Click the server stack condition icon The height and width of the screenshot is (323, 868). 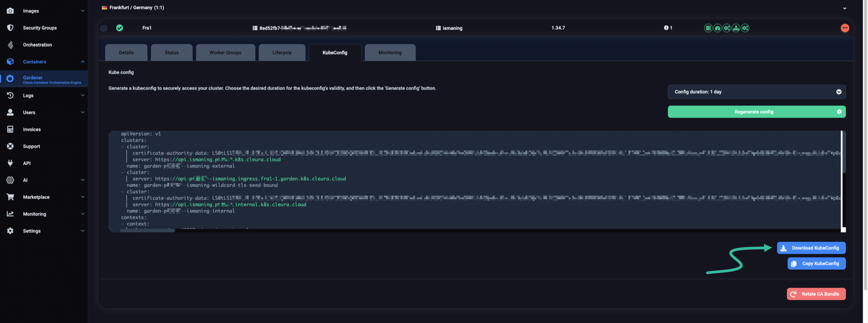(708, 28)
